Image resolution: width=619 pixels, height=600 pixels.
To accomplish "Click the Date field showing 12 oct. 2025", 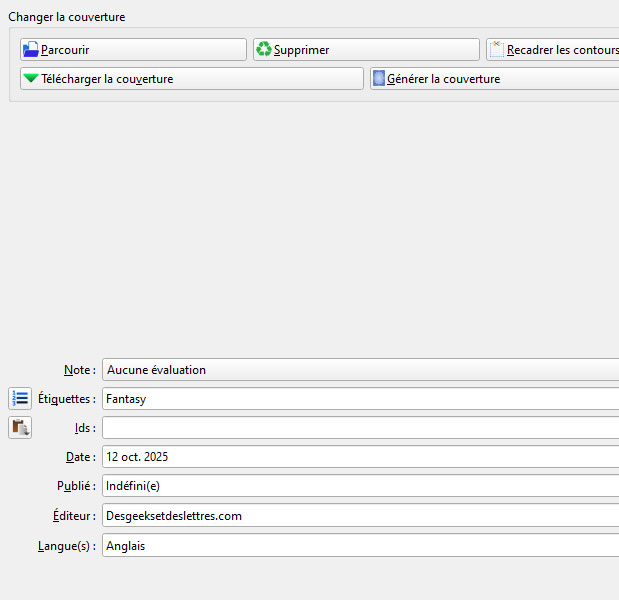I will pyautogui.click(x=360, y=457).
